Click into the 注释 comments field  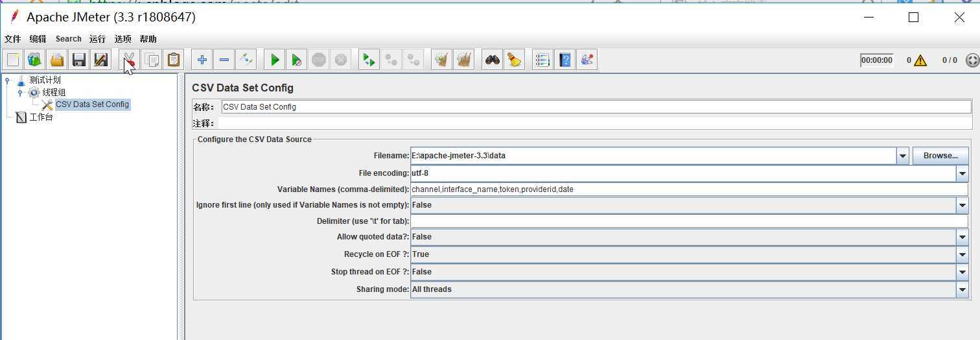coord(595,123)
